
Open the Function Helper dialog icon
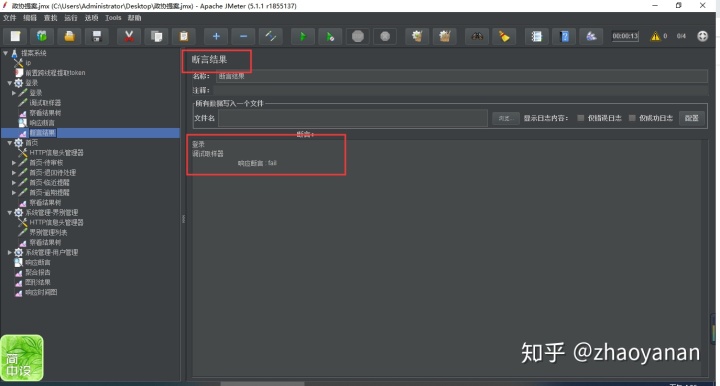click(536, 36)
